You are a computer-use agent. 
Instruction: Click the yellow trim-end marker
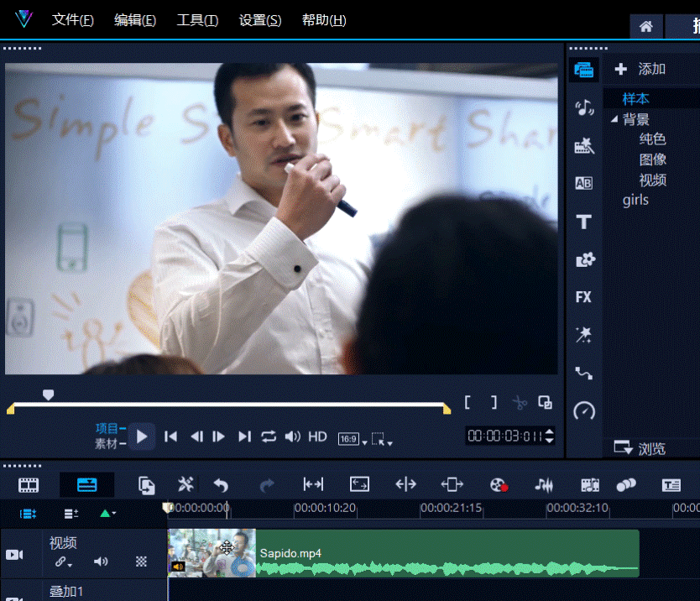[447, 409]
